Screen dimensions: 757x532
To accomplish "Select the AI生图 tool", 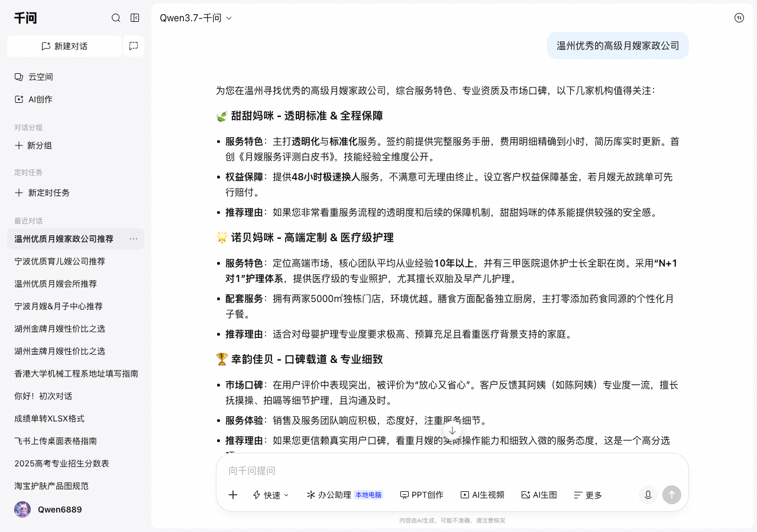I will click(x=539, y=495).
